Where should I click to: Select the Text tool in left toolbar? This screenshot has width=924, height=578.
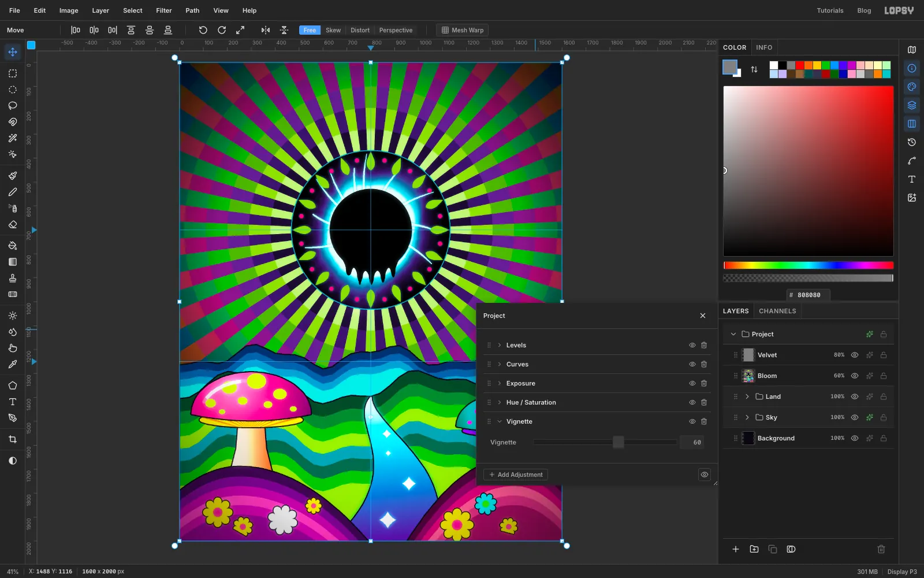(13, 402)
